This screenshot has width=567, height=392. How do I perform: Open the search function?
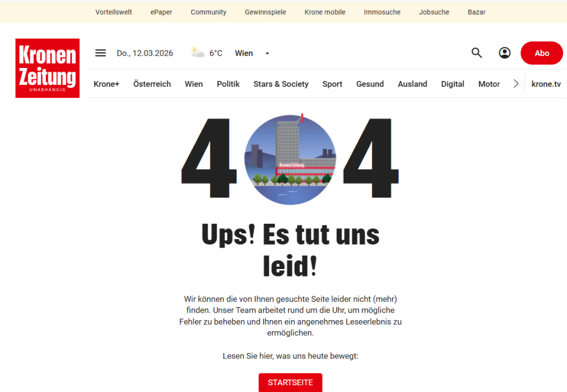[x=476, y=53]
